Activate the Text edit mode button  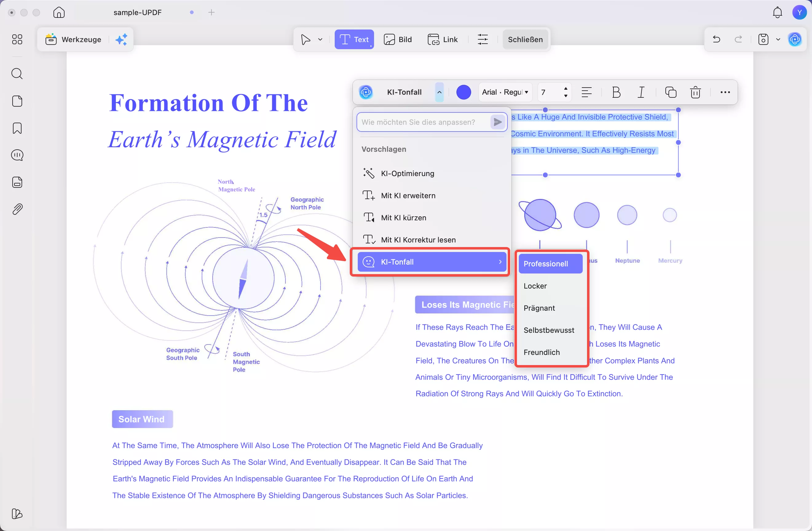(354, 39)
